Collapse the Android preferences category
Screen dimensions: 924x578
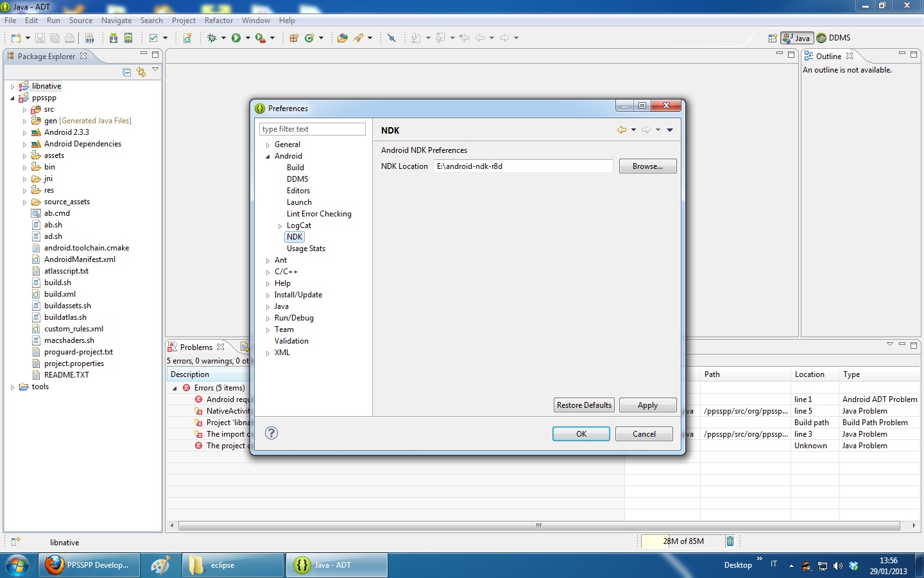268,157
